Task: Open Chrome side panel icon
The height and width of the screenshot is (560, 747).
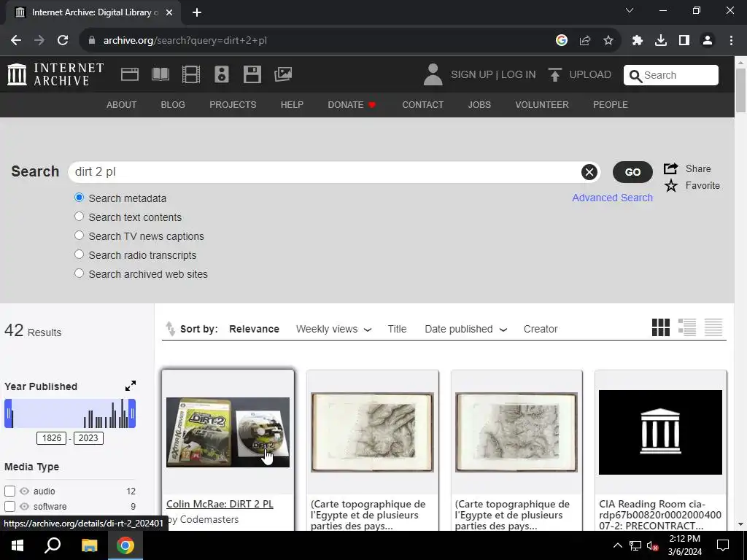Action: [x=684, y=41]
